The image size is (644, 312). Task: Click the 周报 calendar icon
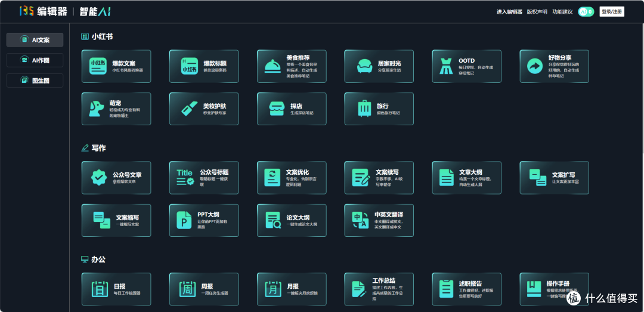[187, 289]
